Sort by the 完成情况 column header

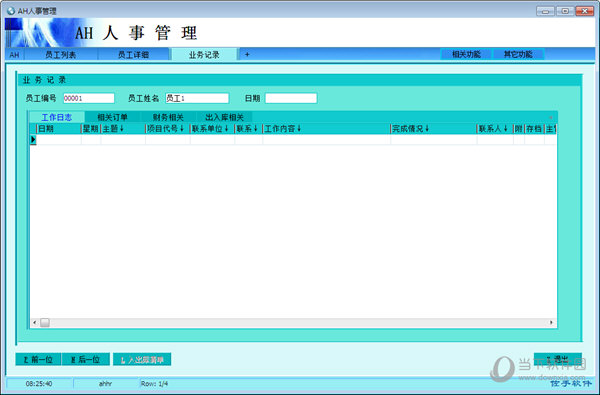point(434,129)
